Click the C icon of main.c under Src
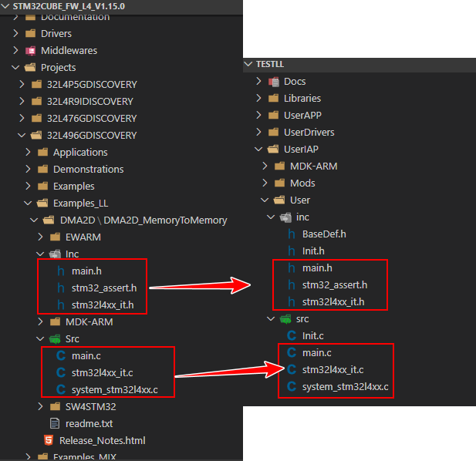The width and height of the screenshot is (476, 461). (x=61, y=355)
